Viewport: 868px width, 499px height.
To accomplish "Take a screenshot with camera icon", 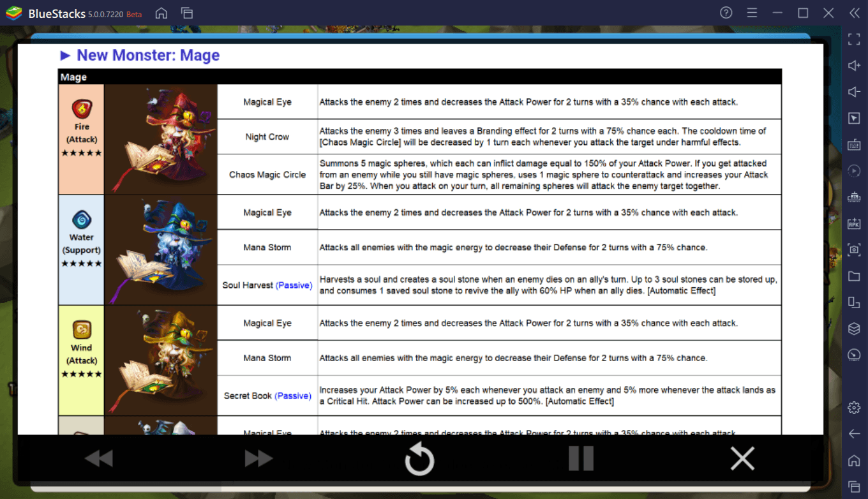I will coord(854,250).
